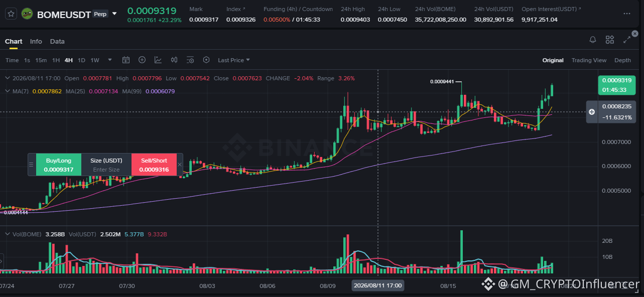
Task: Change candlestick chart style icon
Action: click(x=174, y=60)
